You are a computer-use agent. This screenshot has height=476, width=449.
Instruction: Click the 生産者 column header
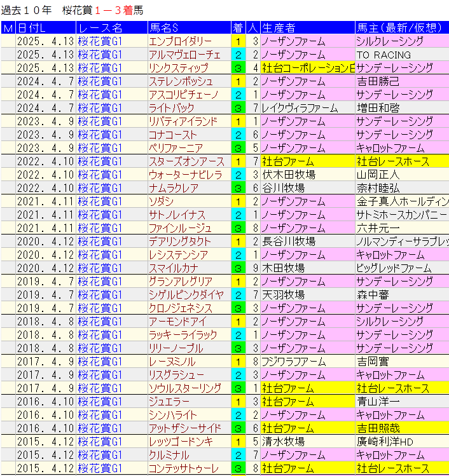click(307, 27)
